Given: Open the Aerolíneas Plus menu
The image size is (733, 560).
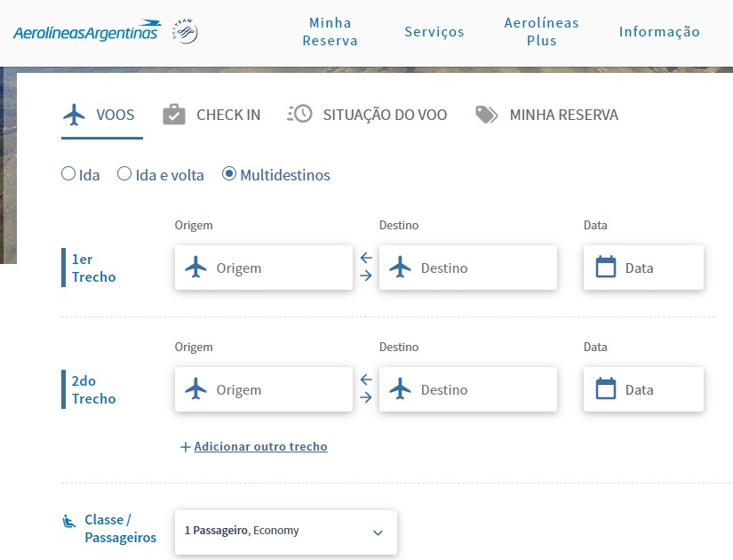Looking at the screenshot, I should click(x=541, y=32).
